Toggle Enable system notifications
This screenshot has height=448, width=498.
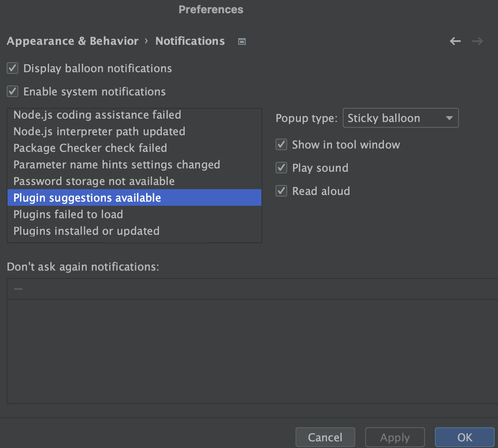tap(12, 91)
